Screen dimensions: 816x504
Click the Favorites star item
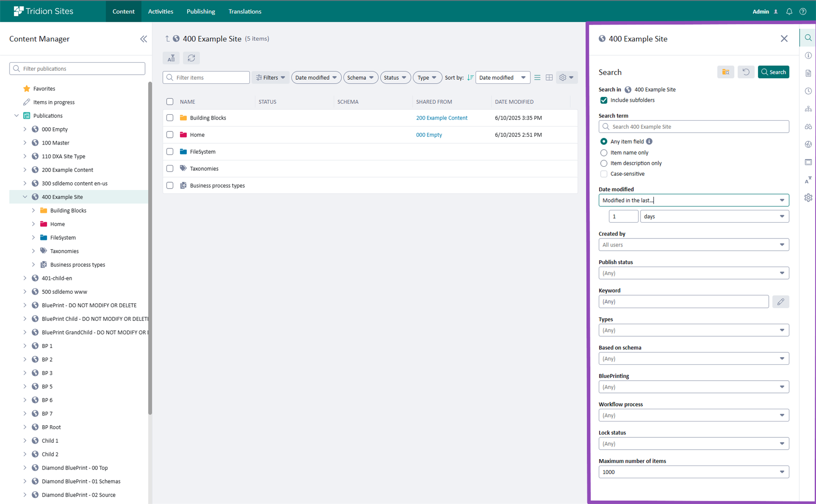point(44,89)
